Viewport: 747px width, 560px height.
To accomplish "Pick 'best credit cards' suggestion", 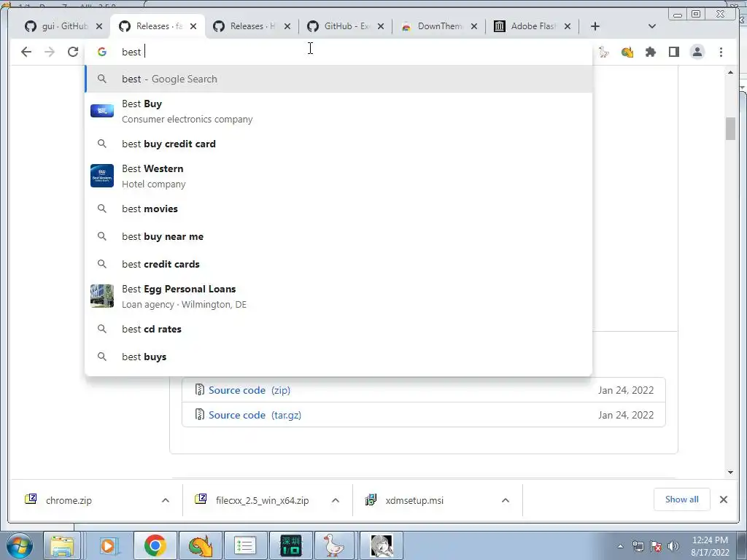I will [x=338, y=264].
